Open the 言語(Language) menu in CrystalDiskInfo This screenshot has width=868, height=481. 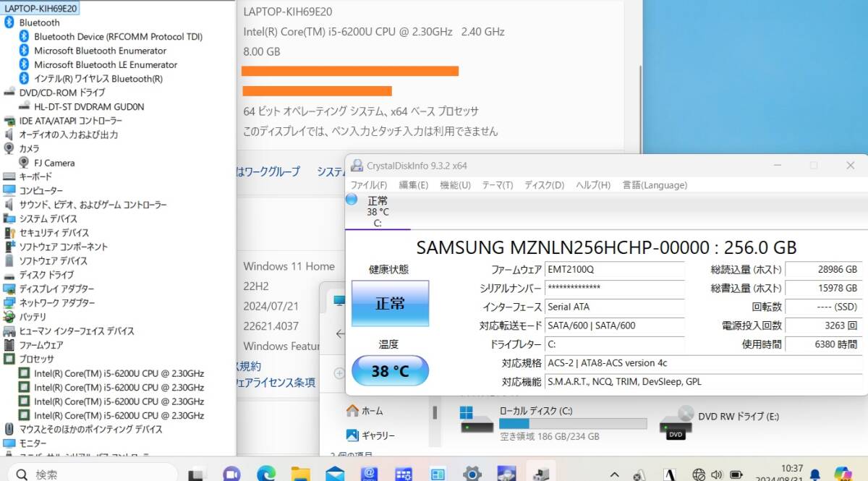click(655, 185)
